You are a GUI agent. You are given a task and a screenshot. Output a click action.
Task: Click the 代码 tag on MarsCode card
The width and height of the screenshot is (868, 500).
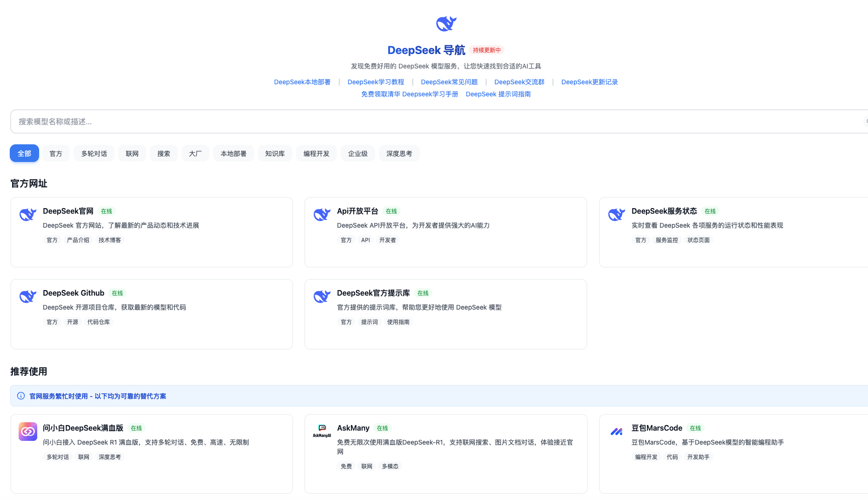click(x=673, y=457)
